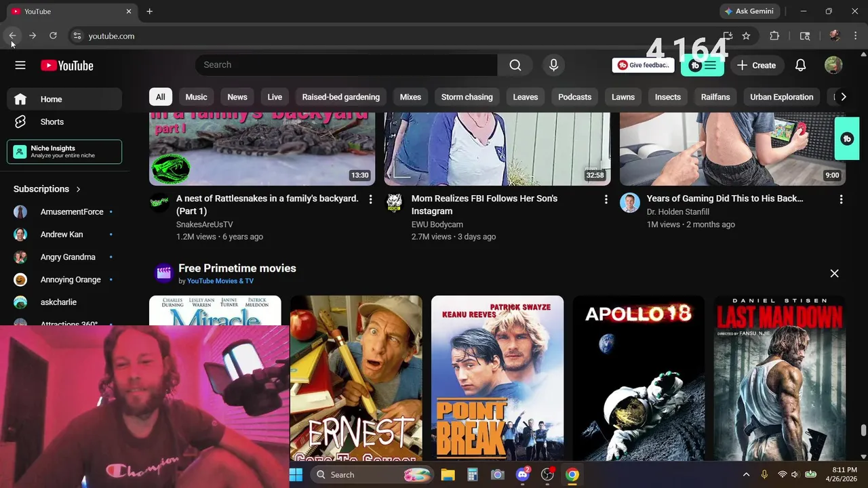Click taskbar Search box
Viewport: 868px width, 488px height.
pyautogui.click(x=373, y=475)
